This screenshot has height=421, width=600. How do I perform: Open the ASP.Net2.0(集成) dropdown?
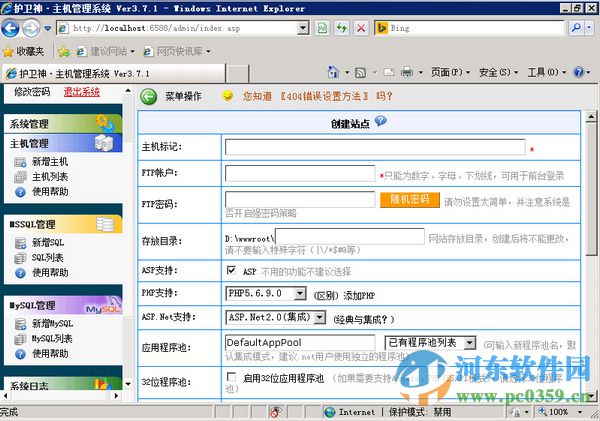pos(320,317)
